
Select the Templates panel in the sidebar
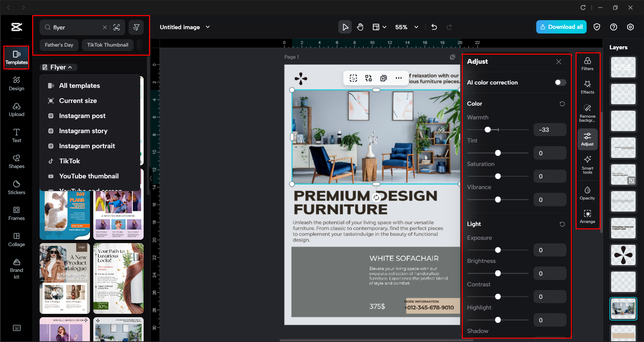tap(16, 57)
